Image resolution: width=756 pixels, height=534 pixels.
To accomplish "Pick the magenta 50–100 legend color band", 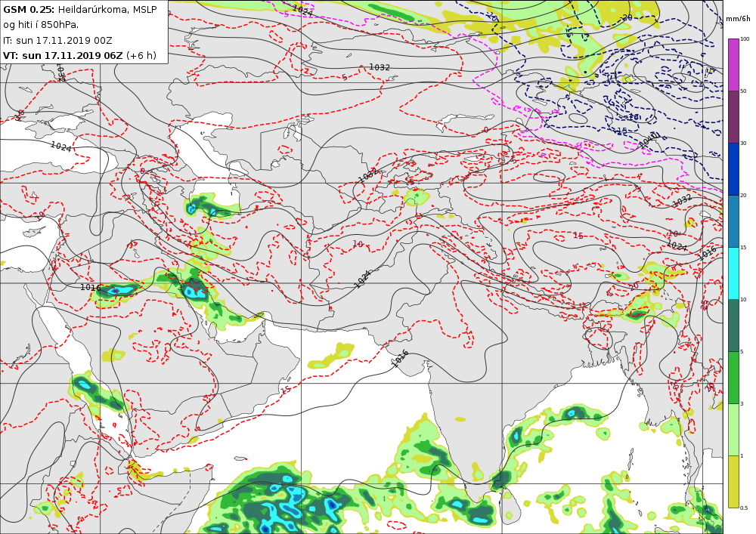I will coord(733,64).
